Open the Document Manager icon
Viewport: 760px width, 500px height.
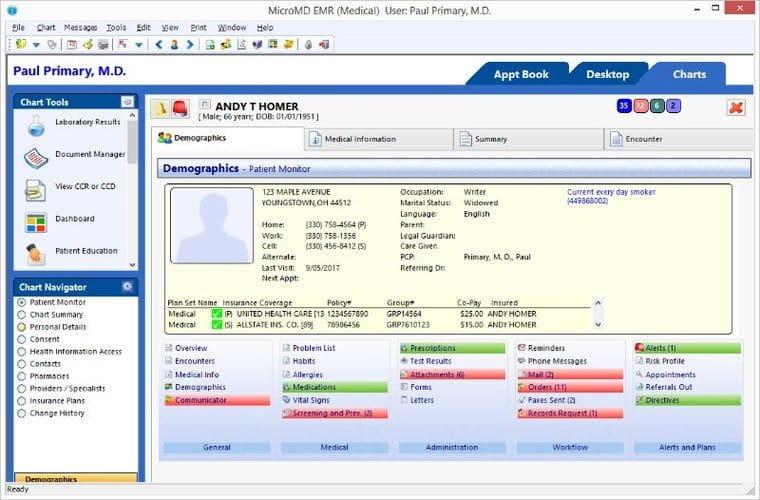(36, 158)
